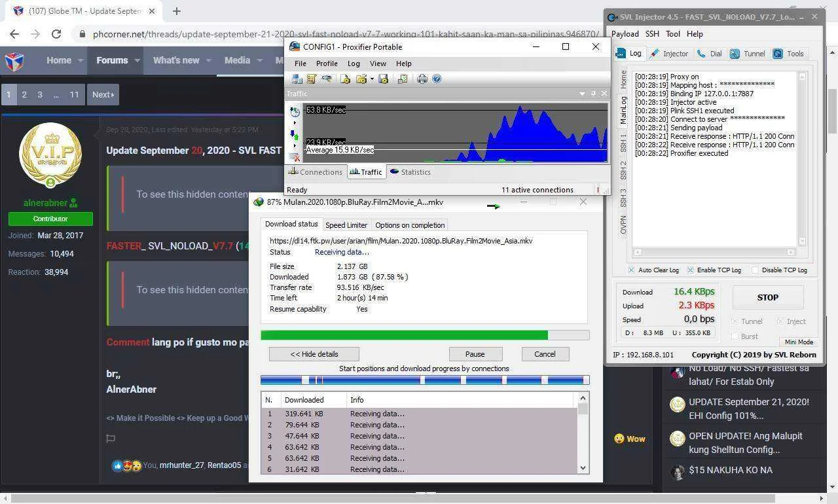The width and height of the screenshot is (838, 504).
Task: Open Proxifier View menu
Action: click(378, 63)
